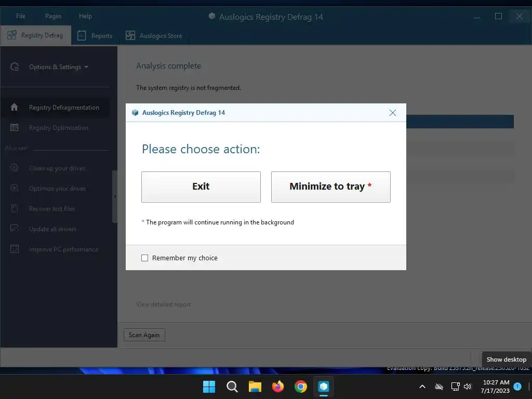This screenshot has width=532, height=399.
Task: Open the notification badge in the tray
Action: point(517,387)
